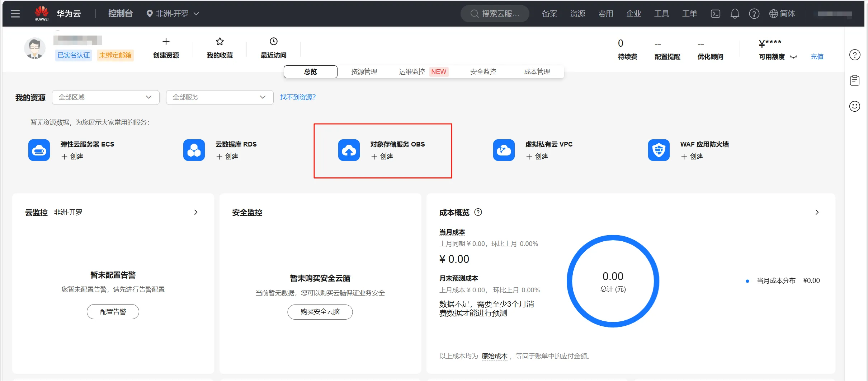Open the WAF firewall shield icon
The height and width of the screenshot is (381, 868).
tap(659, 150)
